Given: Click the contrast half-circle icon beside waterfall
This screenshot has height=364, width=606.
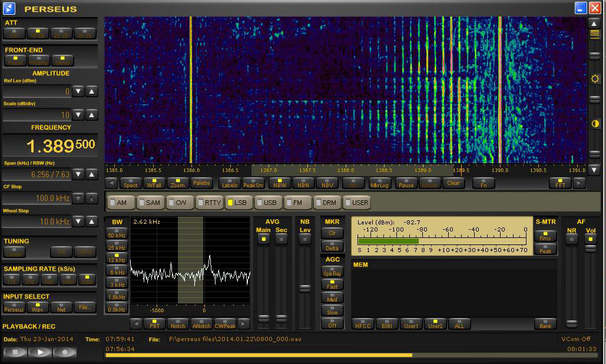Looking at the screenshot, I should coord(595,124).
